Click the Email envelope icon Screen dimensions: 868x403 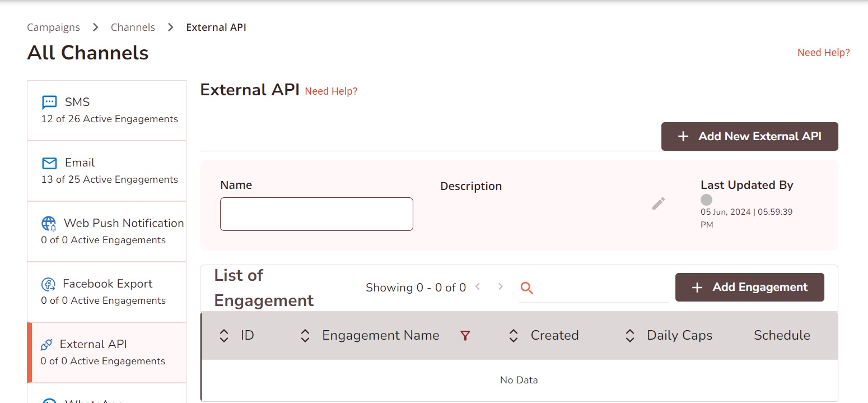pyautogui.click(x=49, y=163)
